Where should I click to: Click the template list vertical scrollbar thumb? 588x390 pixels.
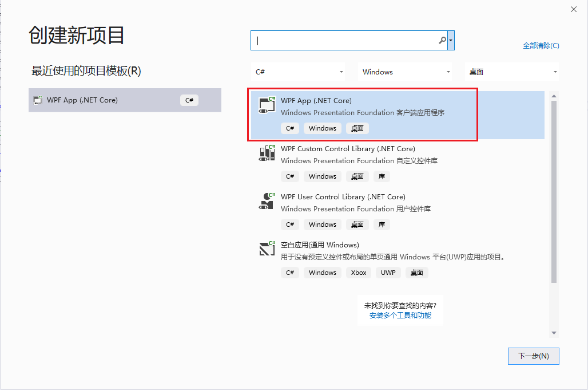pos(554,191)
